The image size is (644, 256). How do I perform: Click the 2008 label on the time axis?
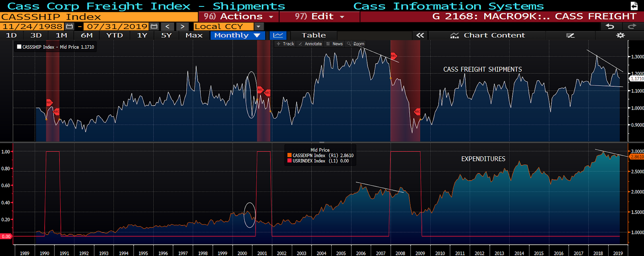tap(400, 253)
